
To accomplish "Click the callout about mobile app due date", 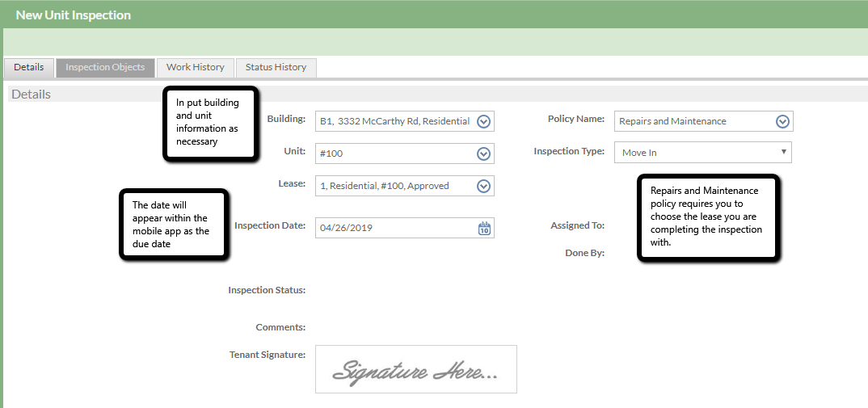I will [173, 225].
